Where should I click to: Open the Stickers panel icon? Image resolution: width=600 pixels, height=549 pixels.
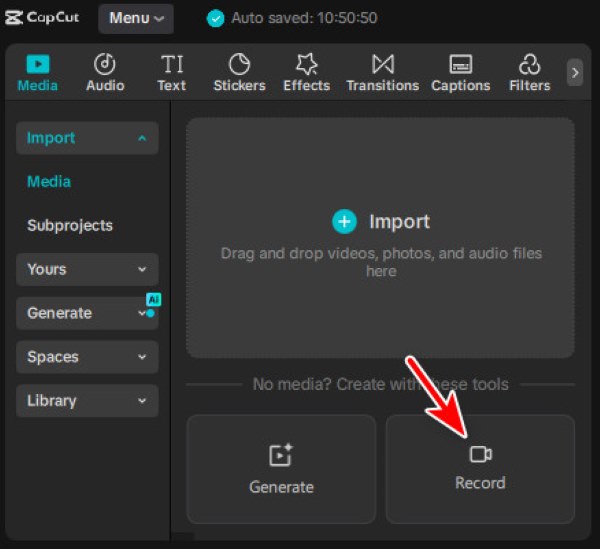(239, 64)
